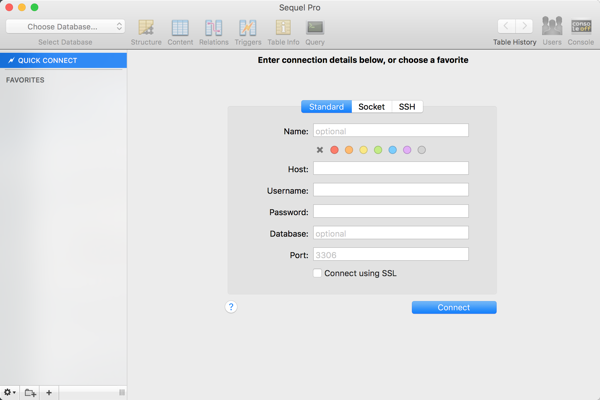Focus the Host input field

pos(391,168)
